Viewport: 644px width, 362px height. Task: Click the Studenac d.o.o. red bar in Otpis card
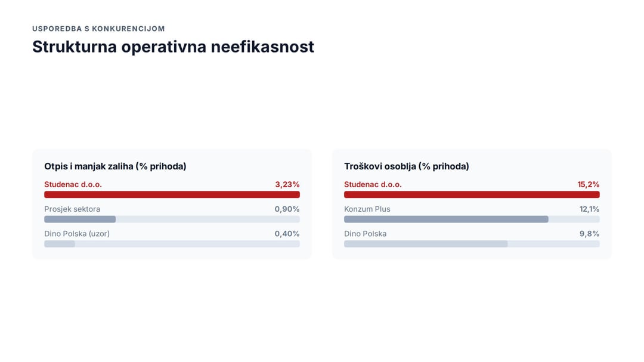[x=172, y=195]
